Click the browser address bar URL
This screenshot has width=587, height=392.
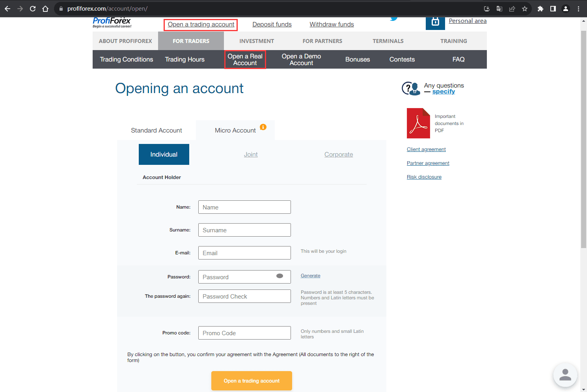tap(107, 9)
